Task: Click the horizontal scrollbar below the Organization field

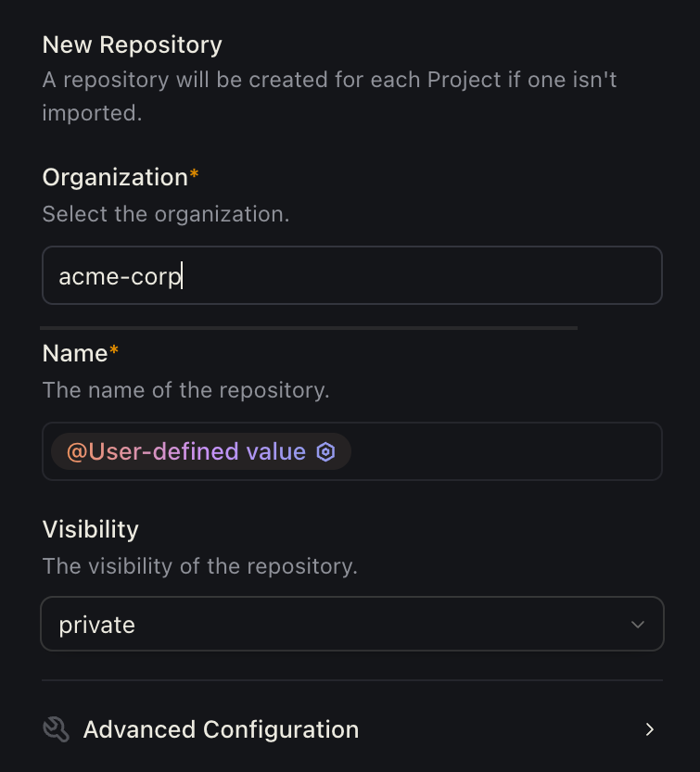Action: 308,327
